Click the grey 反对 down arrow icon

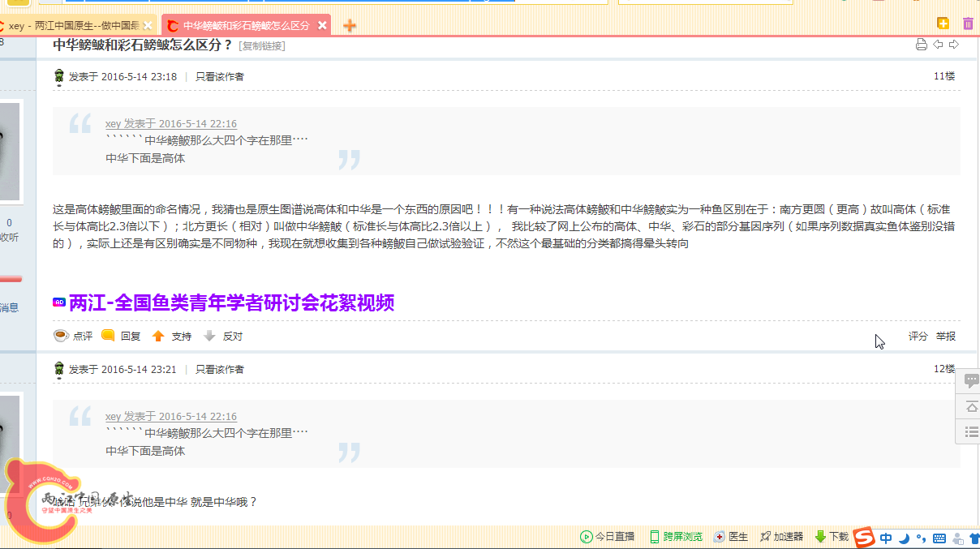coord(209,336)
